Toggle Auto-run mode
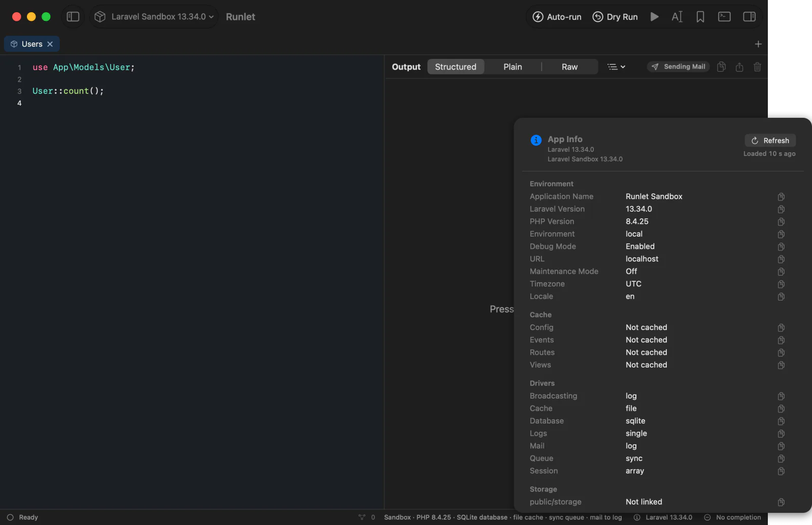The width and height of the screenshot is (812, 525). point(557,17)
